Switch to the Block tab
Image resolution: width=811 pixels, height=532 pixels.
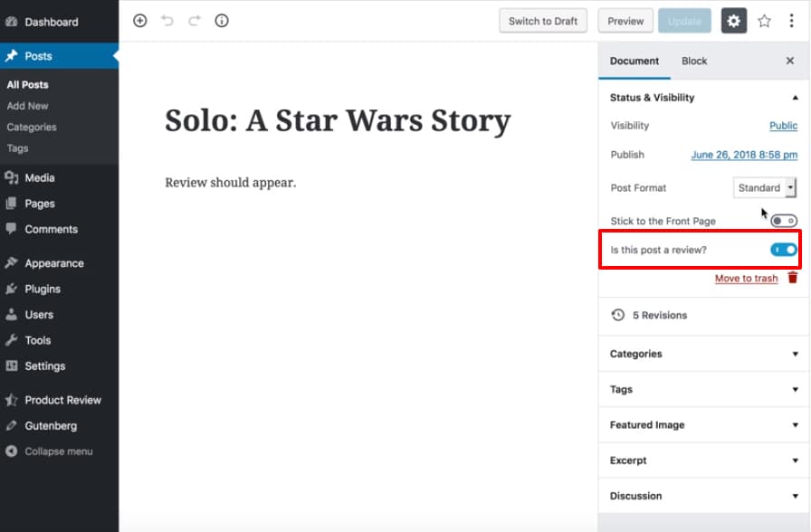tap(694, 61)
